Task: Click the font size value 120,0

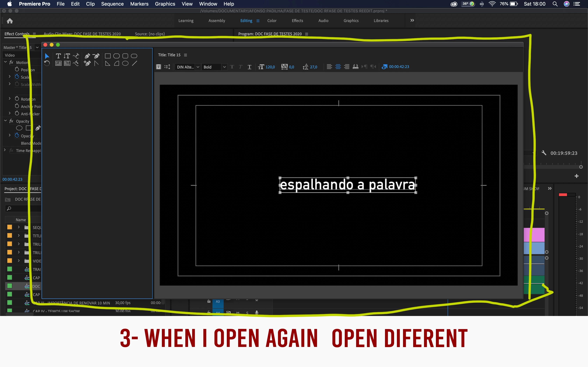Action: (270, 67)
